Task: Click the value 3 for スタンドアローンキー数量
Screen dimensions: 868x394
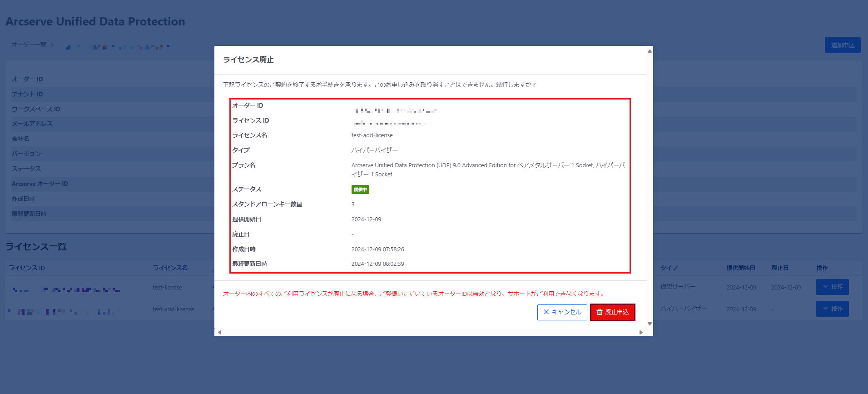Action: tap(353, 204)
